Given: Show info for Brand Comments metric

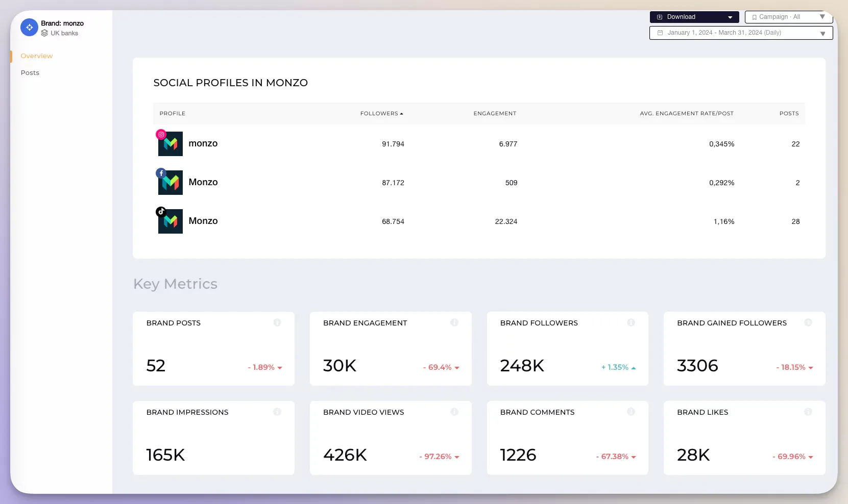Looking at the screenshot, I should [631, 412].
